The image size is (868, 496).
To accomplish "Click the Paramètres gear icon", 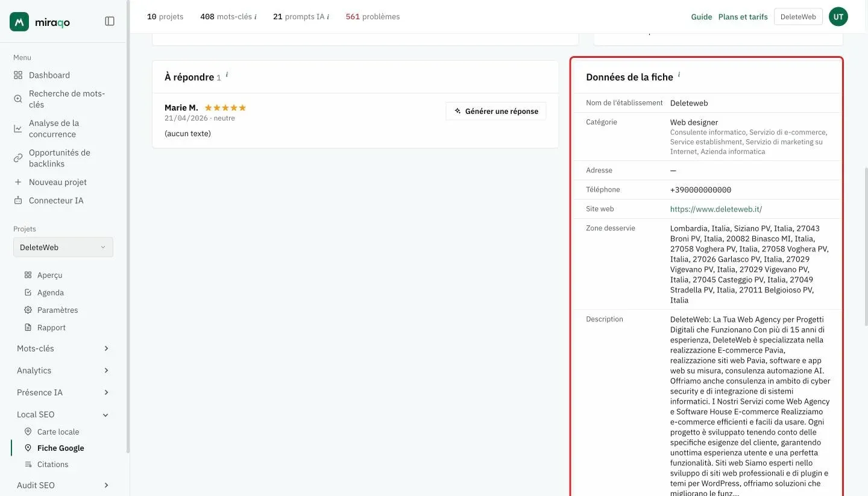I will 28,310.
